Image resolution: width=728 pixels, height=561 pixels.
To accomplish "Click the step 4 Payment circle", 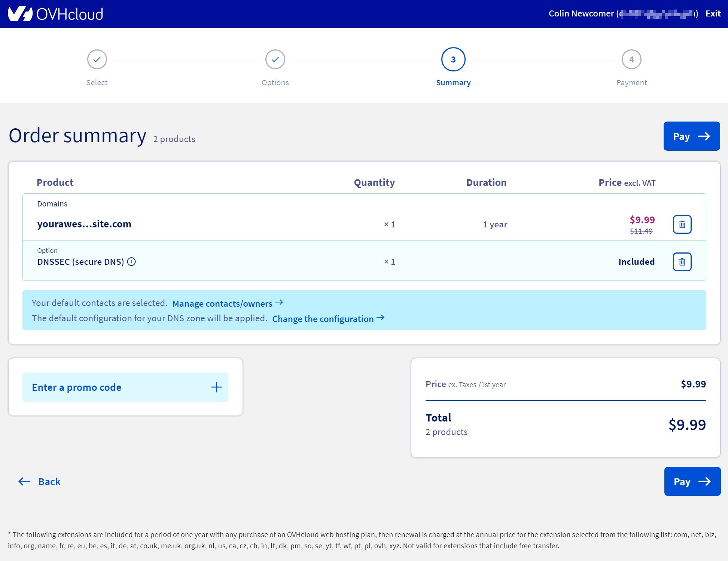I will (631, 59).
